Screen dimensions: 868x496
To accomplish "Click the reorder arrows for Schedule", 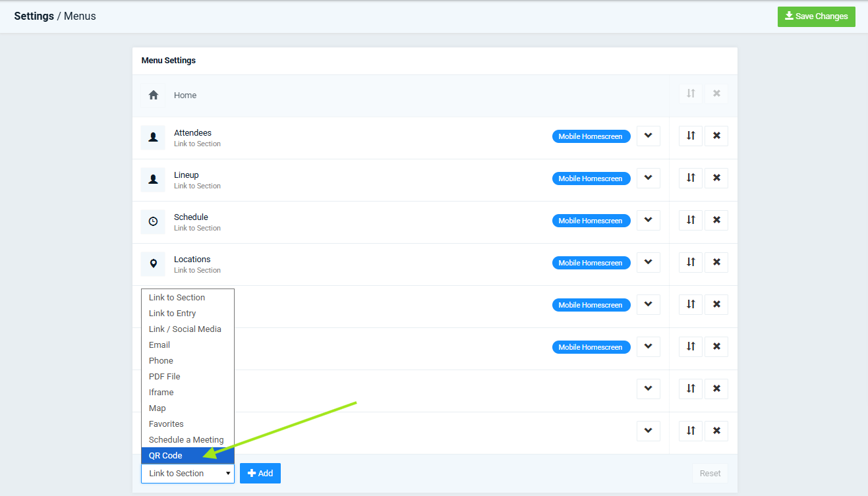I will coord(691,220).
